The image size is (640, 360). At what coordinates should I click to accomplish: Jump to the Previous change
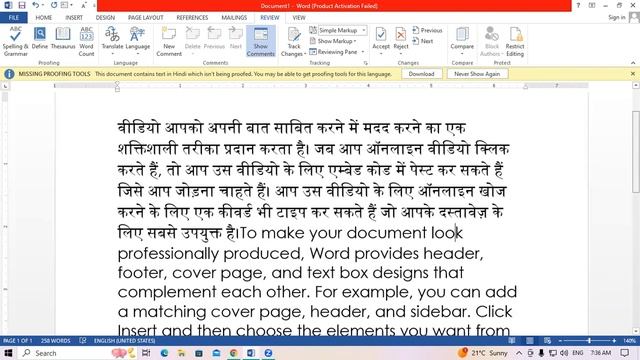click(427, 30)
